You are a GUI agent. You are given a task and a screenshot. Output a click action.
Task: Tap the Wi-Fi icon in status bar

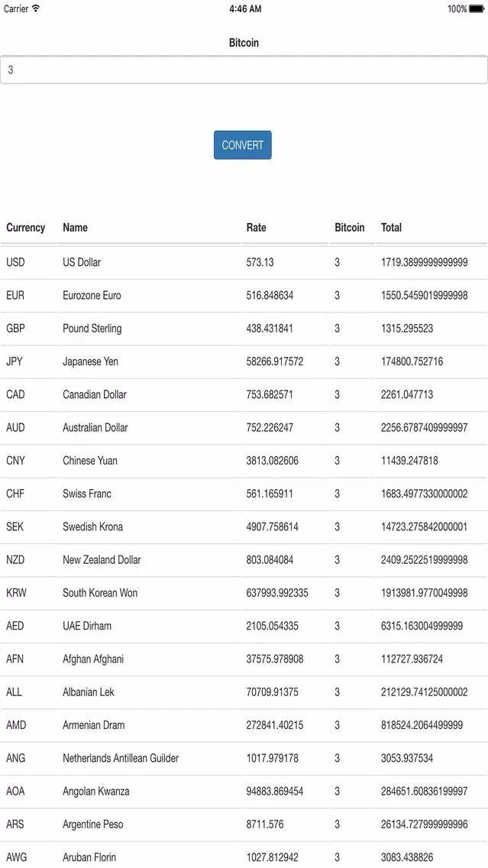click(x=36, y=9)
